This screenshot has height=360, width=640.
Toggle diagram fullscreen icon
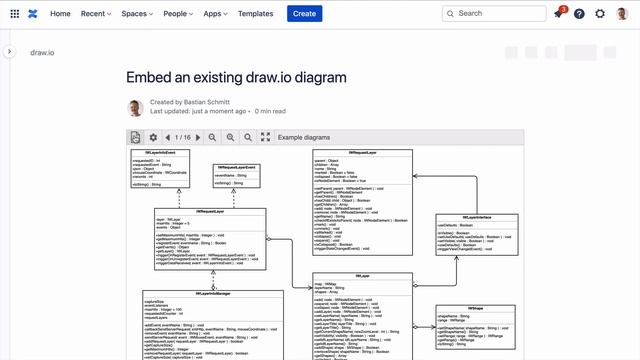(265, 137)
